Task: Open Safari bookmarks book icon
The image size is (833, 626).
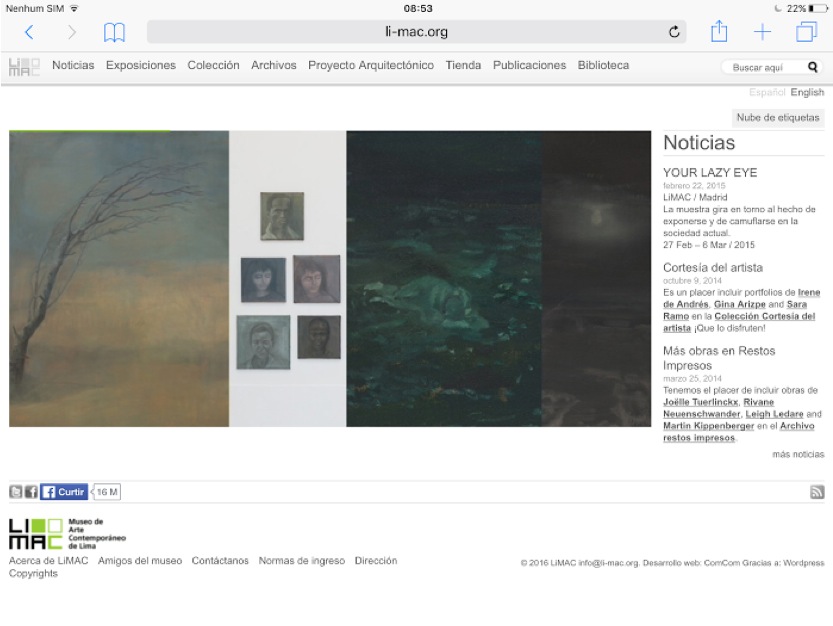Action: point(114,32)
